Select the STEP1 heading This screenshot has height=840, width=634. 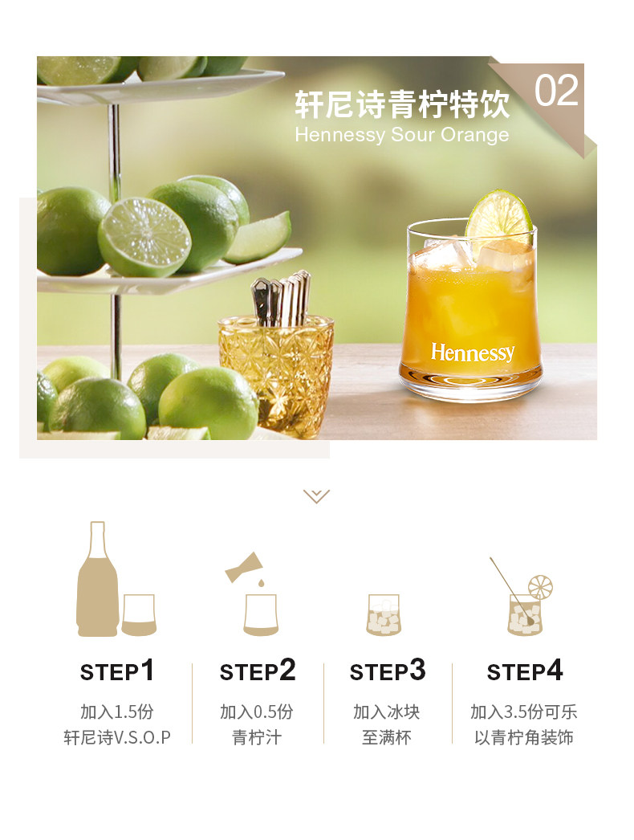[x=118, y=671]
